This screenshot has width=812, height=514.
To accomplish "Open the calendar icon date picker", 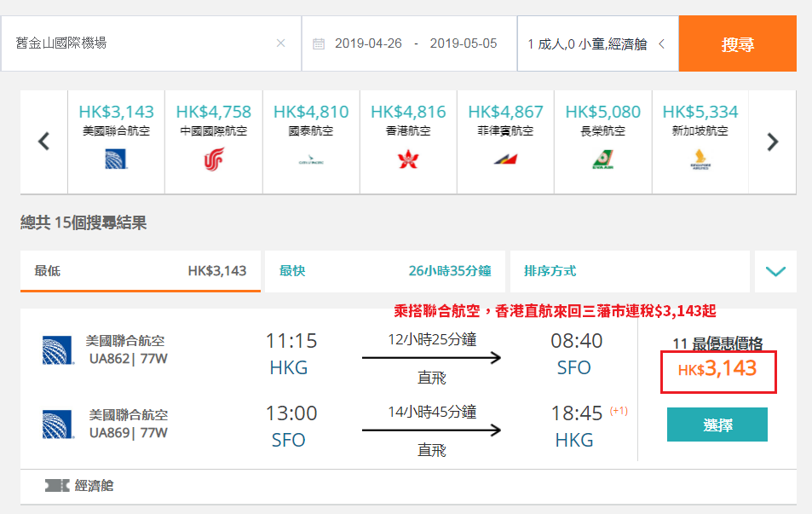I will coord(319,44).
